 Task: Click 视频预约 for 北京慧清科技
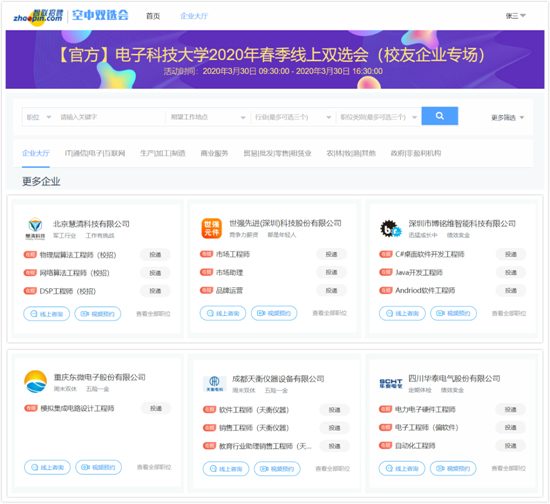pyautogui.click(x=98, y=314)
